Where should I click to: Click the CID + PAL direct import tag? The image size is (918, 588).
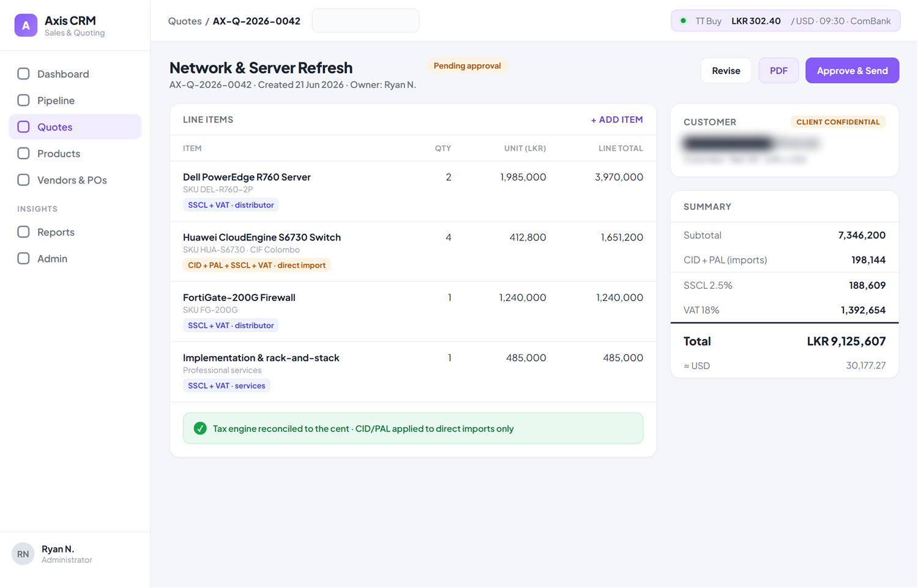(x=256, y=265)
